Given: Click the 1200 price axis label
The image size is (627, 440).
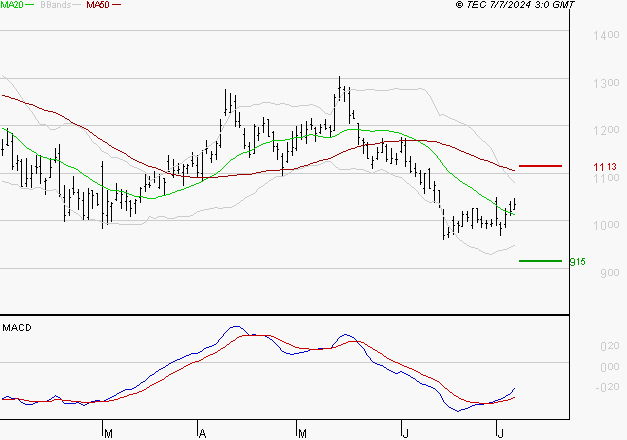Looking at the screenshot, I should [606, 130].
